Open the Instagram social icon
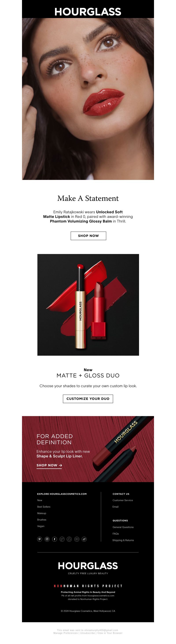 [47, 539]
